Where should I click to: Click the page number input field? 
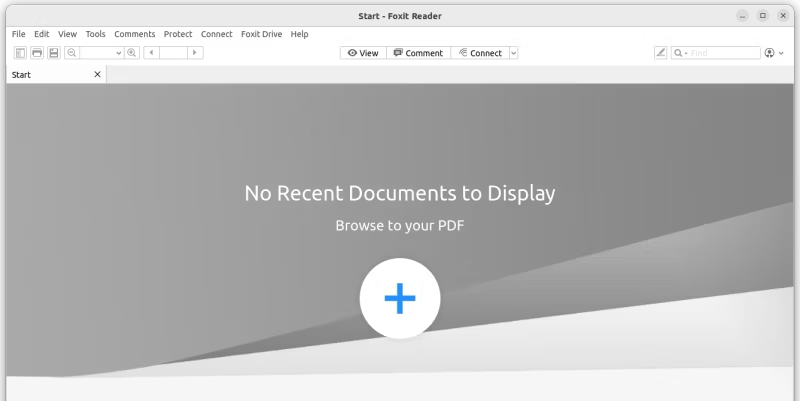pyautogui.click(x=173, y=53)
